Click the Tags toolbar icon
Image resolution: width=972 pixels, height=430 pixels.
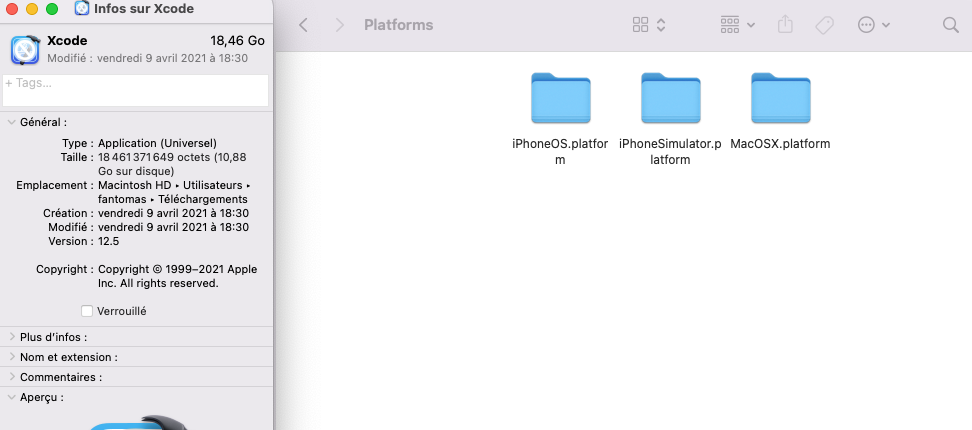click(824, 25)
